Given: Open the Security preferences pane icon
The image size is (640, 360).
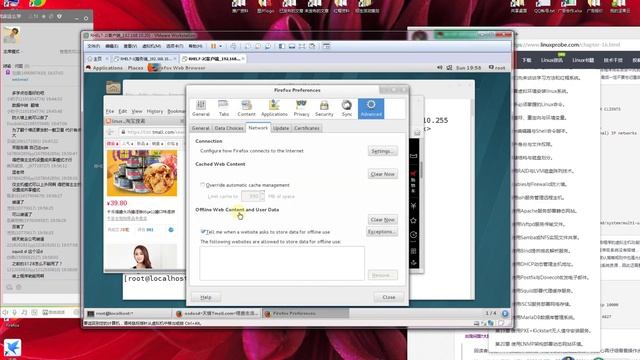Looking at the screenshot, I should pos(324,109).
